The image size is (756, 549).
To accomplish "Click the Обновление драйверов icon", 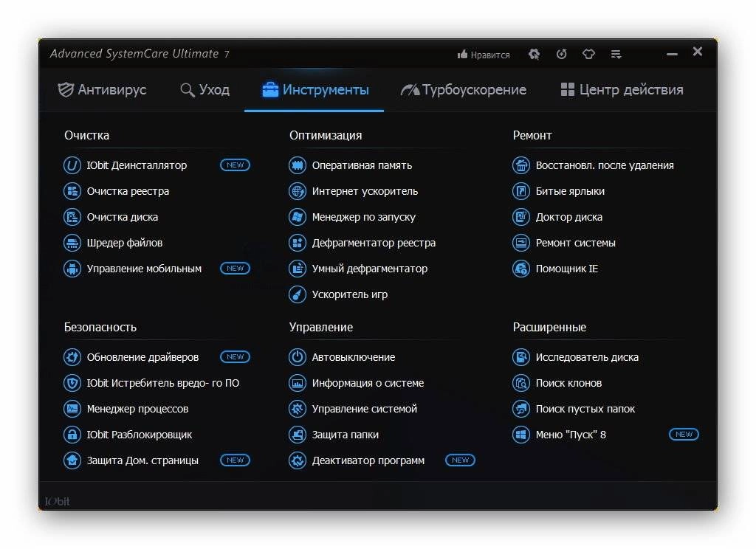I will tap(72, 357).
